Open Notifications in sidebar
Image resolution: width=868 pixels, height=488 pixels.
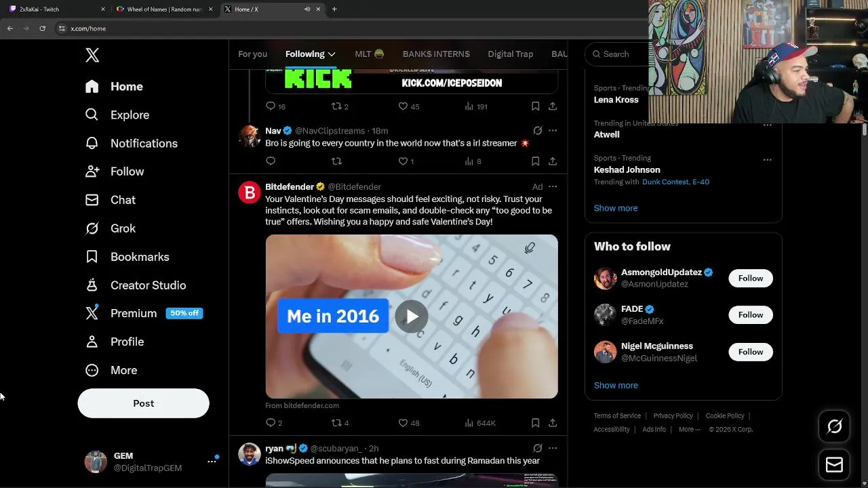(x=131, y=144)
